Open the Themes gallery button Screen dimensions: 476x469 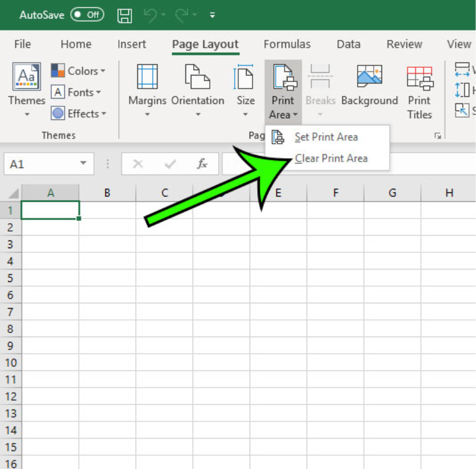[27, 90]
